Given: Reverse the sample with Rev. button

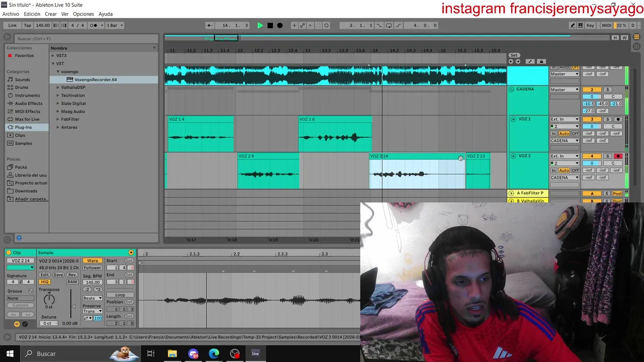Looking at the screenshot, I should coord(72,275).
